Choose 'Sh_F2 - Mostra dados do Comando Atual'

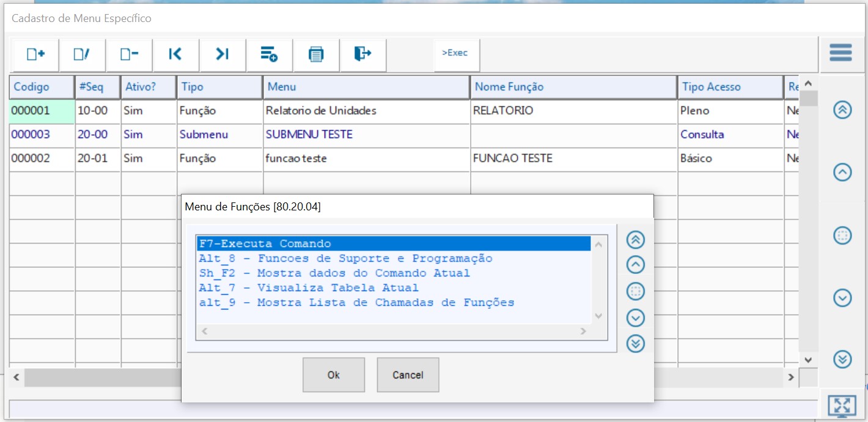[x=334, y=273]
